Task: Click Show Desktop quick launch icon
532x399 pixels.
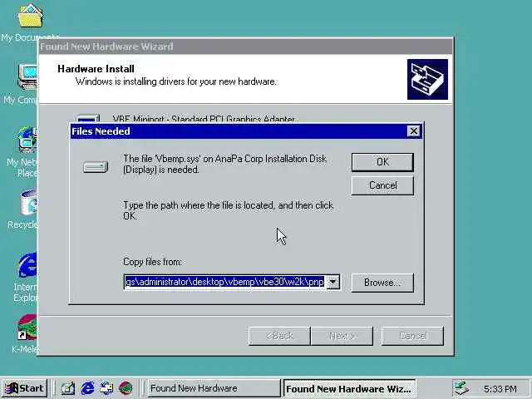Action: [68, 388]
